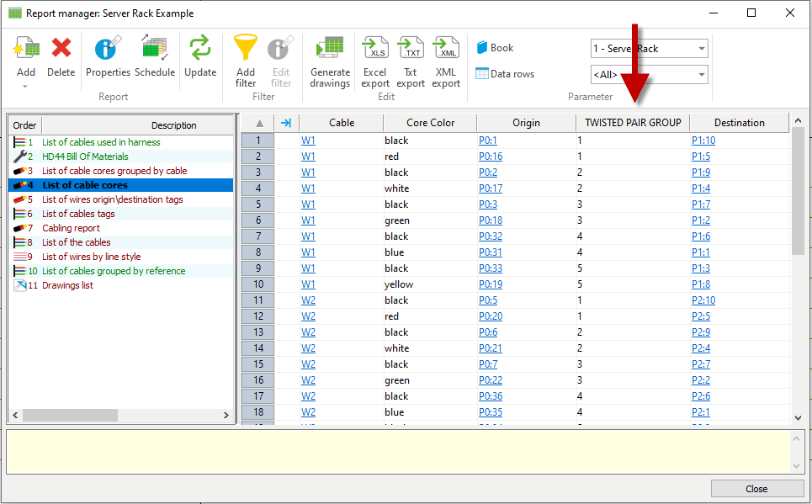Click the Edit filter icon
Screen dimensions: 812x504
pos(281,48)
